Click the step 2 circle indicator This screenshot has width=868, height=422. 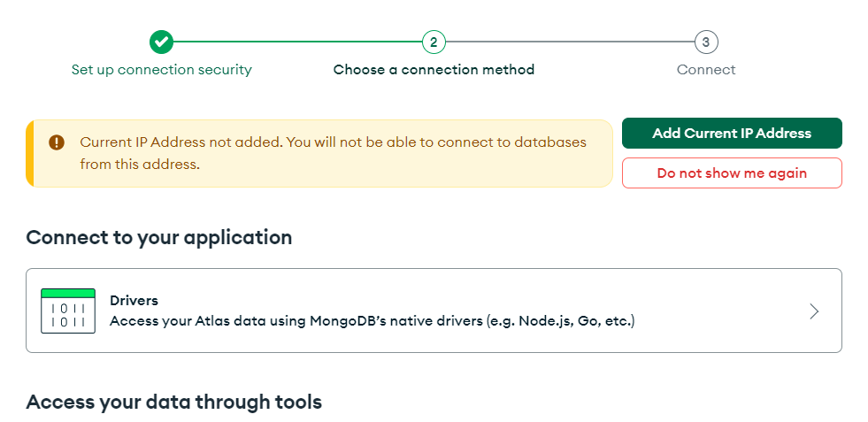point(434,42)
